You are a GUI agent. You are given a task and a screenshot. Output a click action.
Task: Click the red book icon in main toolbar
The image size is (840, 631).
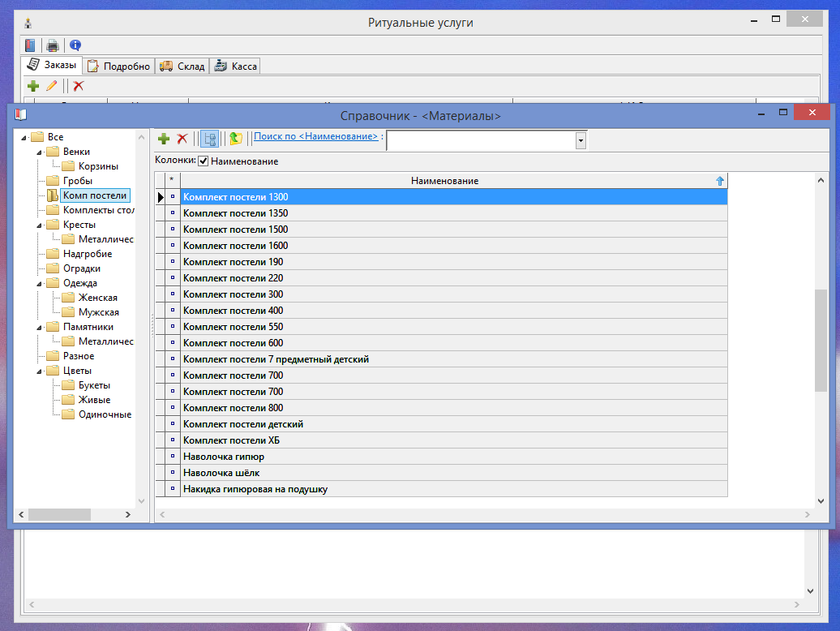pos(31,45)
